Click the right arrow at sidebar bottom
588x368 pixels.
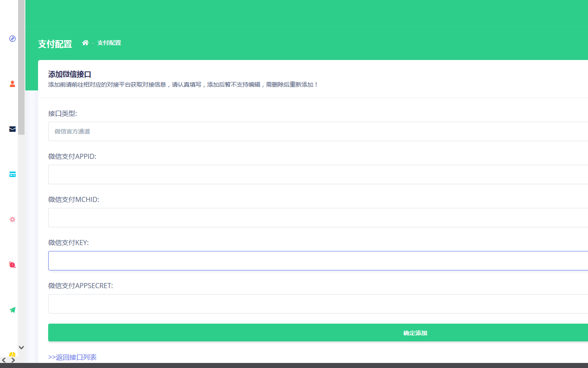click(x=13, y=360)
